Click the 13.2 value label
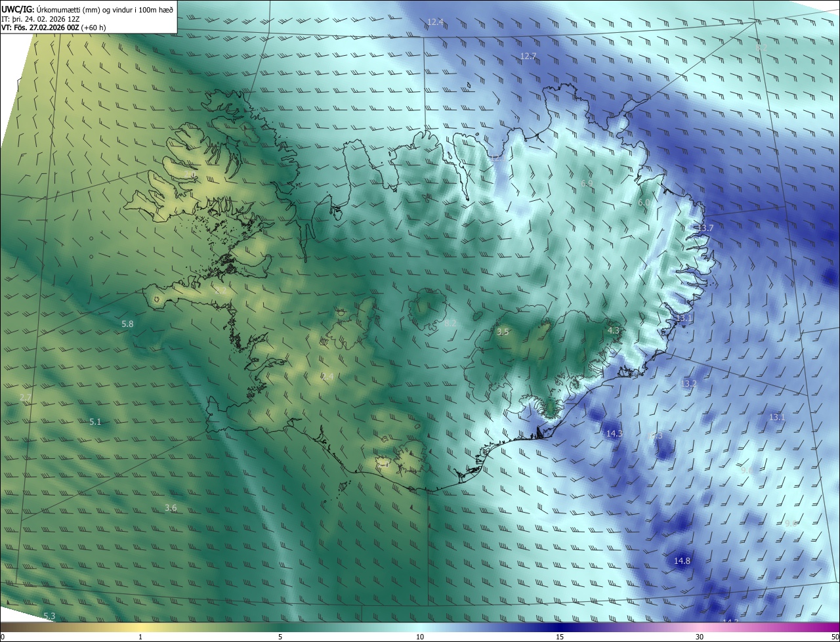Viewport: 840px width, 642px height. [688, 383]
